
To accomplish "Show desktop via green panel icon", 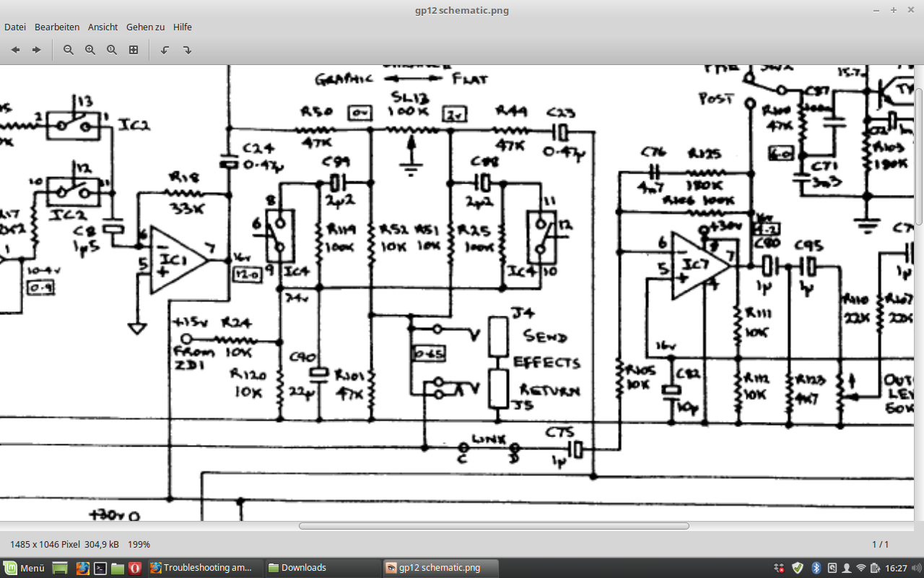I will 60,568.
